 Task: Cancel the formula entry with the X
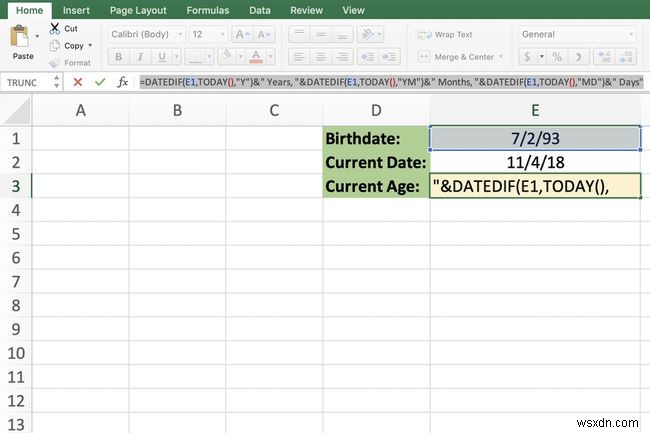point(78,81)
